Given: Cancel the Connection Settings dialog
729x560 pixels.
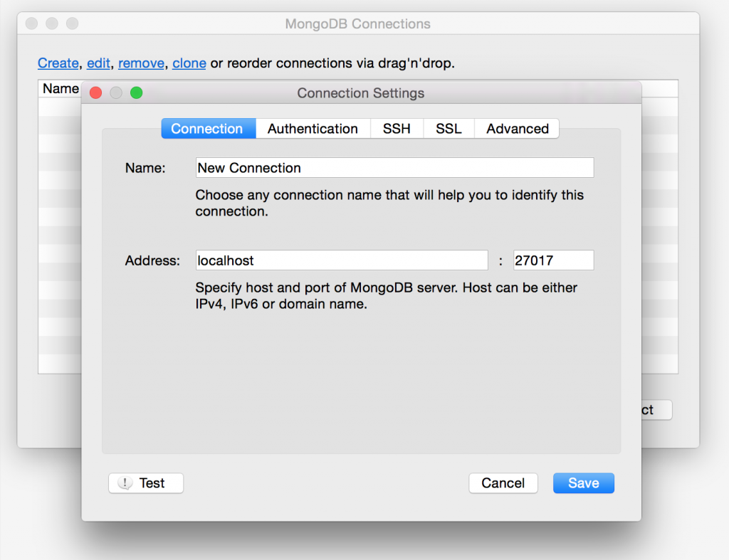Looking at the screenshot, I should point(503,483).
